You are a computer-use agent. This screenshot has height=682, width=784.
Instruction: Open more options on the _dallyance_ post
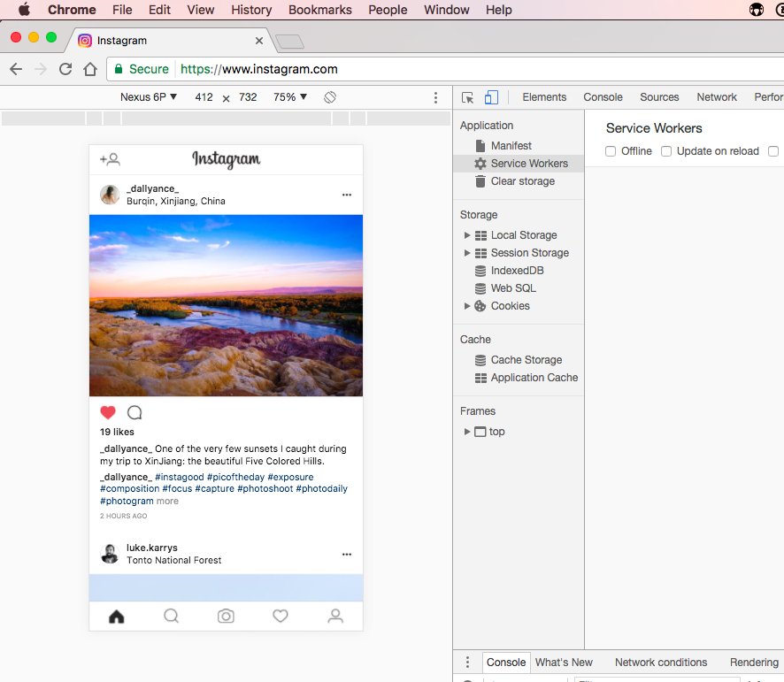[x=347, y=195]
